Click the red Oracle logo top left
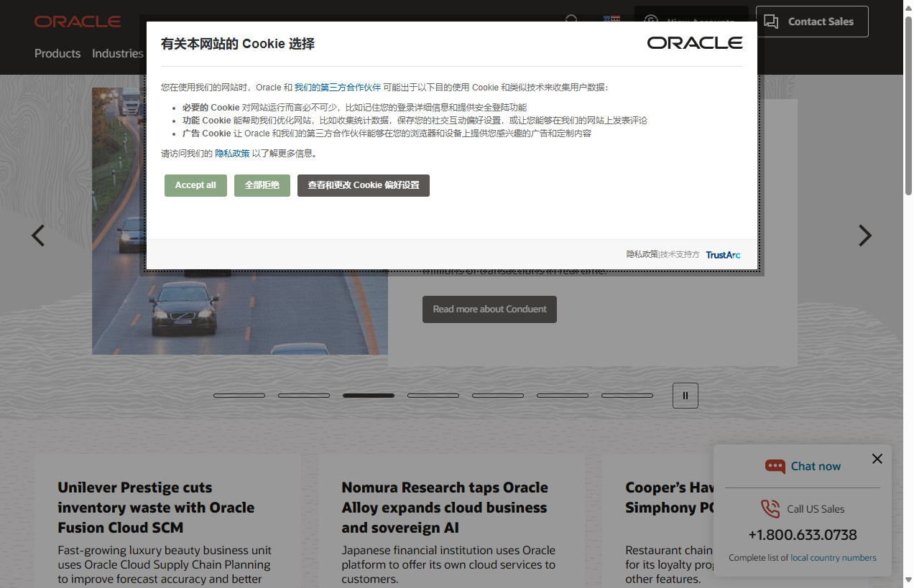The image size is (914, 588). point(78,22)
